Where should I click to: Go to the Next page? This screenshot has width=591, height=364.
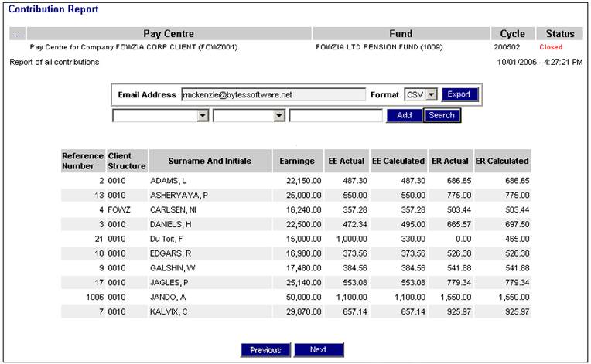tap(318, 349)
